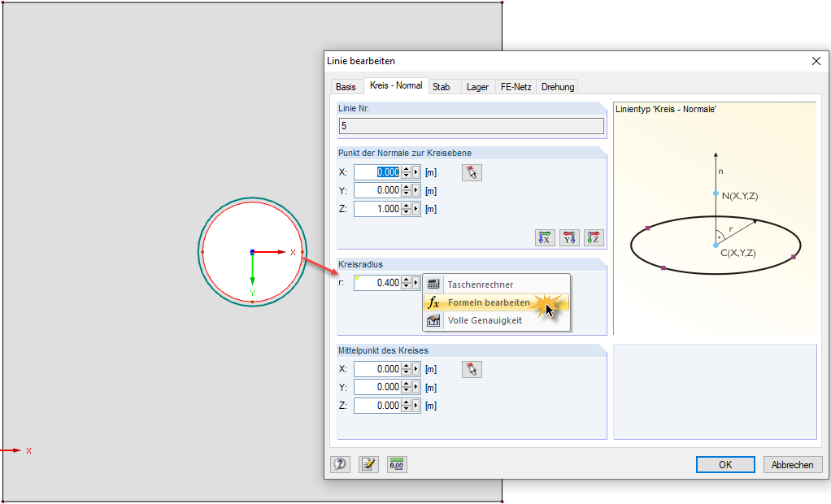Viewport: 831px width, 504px height.
Task: Click the comment edit icon at dialog bottom
Action: (367, 463)
